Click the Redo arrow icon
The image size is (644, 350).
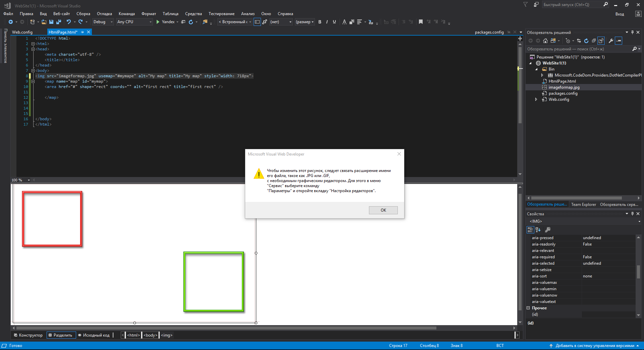click(80, 22)
